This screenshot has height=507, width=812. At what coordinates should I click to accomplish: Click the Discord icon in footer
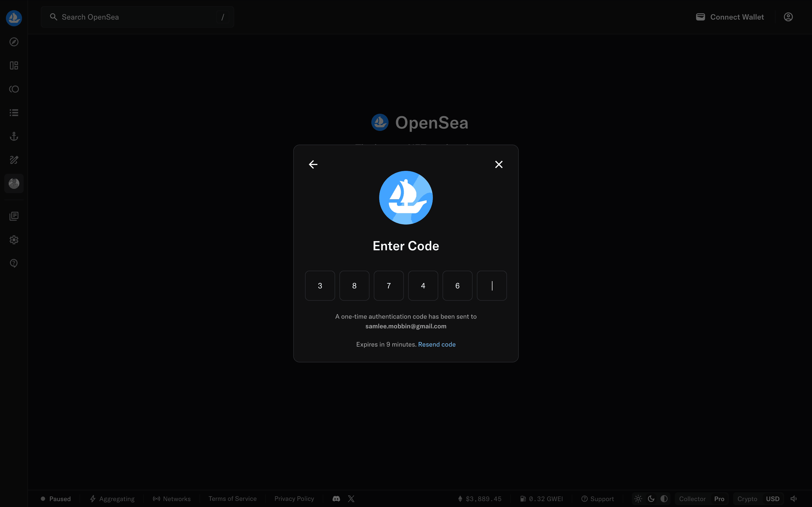(336, 499)
